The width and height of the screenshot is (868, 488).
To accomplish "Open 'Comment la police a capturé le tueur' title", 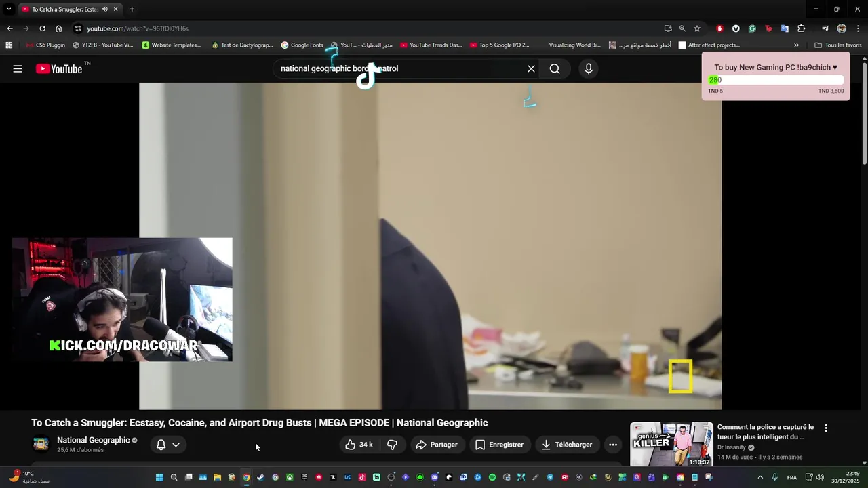I will click(x=766, y=432).
